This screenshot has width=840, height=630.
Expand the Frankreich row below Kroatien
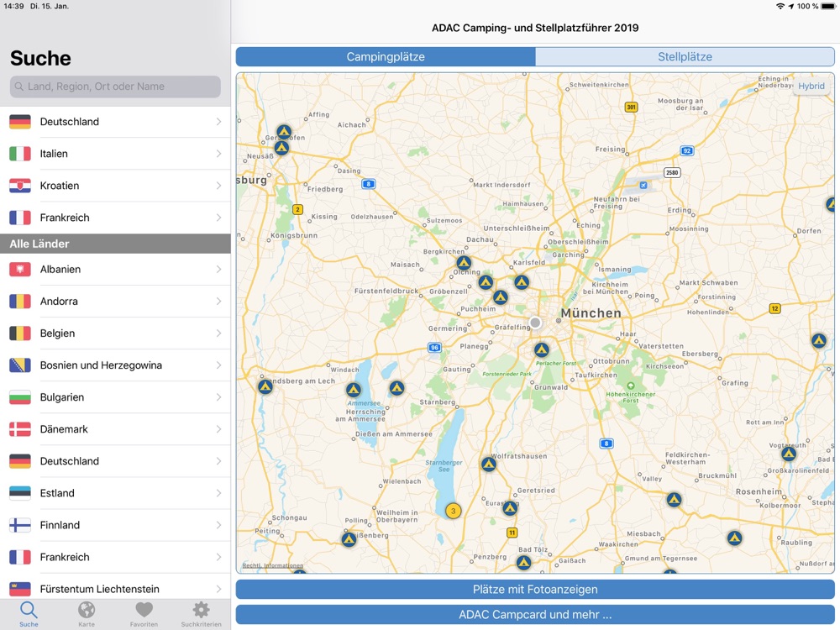pyautogui.click(x=115, y=218)
